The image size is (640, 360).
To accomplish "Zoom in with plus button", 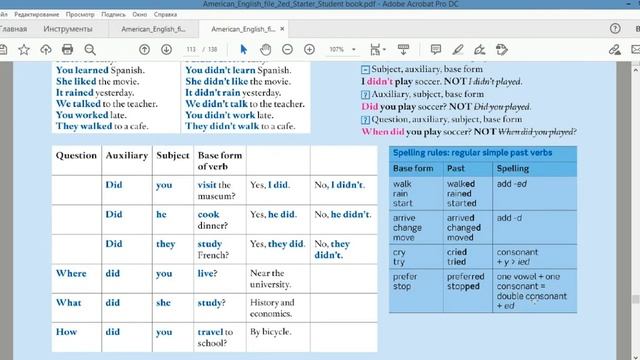I will pos(309,50).
